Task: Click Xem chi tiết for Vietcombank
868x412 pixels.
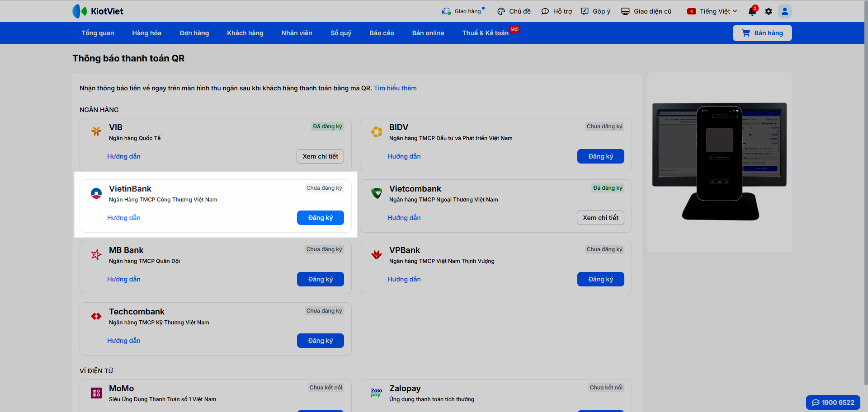Action: click(601, 218)
